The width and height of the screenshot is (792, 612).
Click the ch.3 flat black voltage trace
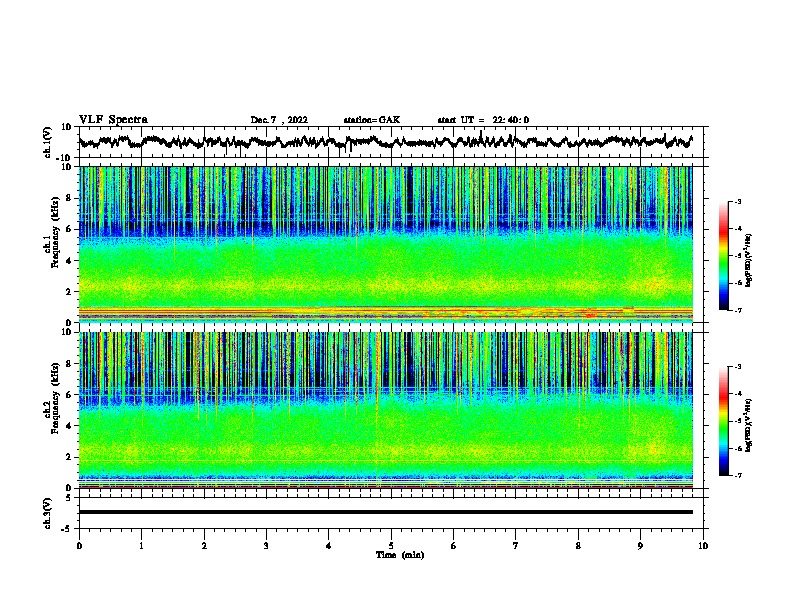pyautogui.click(x=385, y=512)
